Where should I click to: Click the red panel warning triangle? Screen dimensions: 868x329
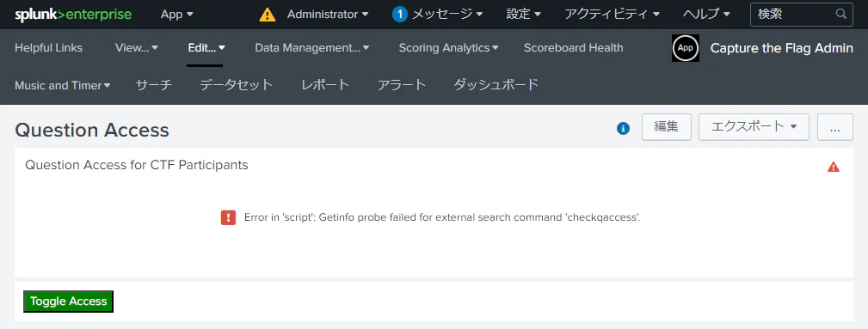point(833,167)
